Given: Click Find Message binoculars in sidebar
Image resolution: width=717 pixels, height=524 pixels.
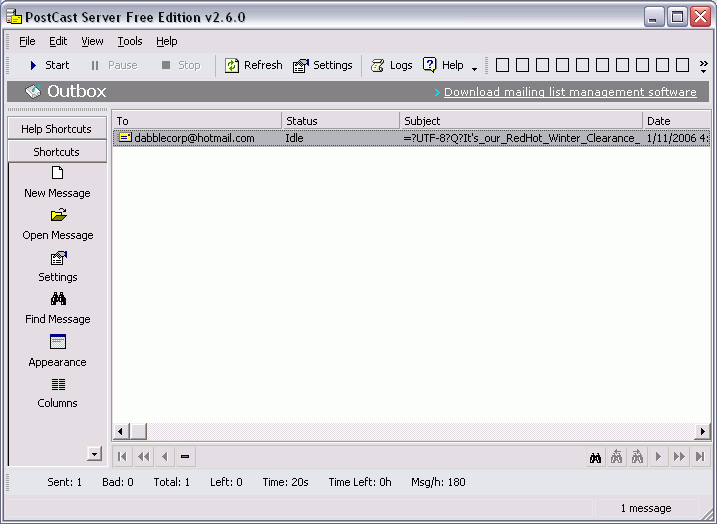Looking at the screenshot, I should [58, 299].
